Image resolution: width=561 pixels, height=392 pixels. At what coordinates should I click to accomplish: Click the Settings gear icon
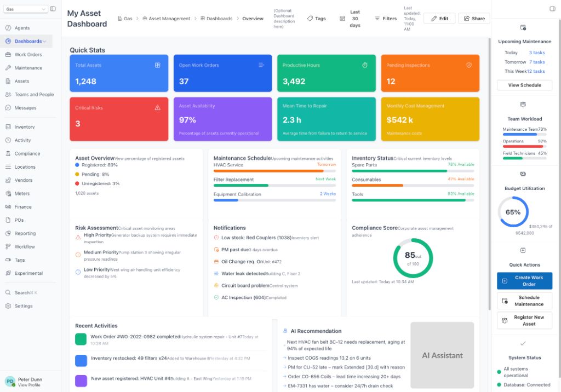[9, 306]
